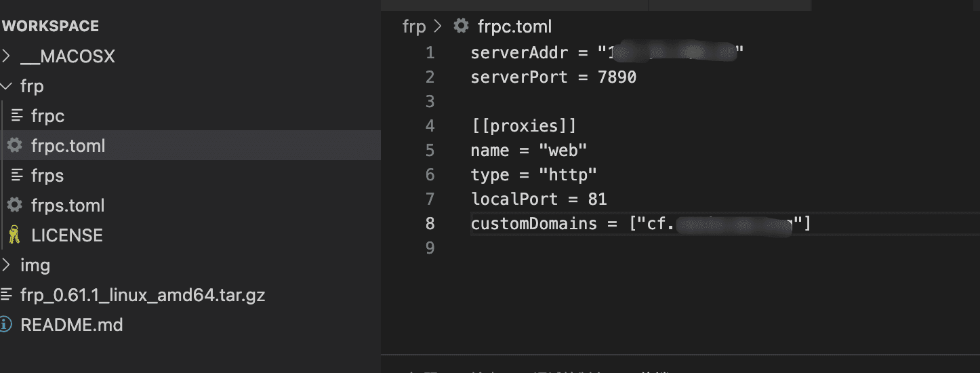Select the frpc.toml breadcrumb item

tap(514, 26)
